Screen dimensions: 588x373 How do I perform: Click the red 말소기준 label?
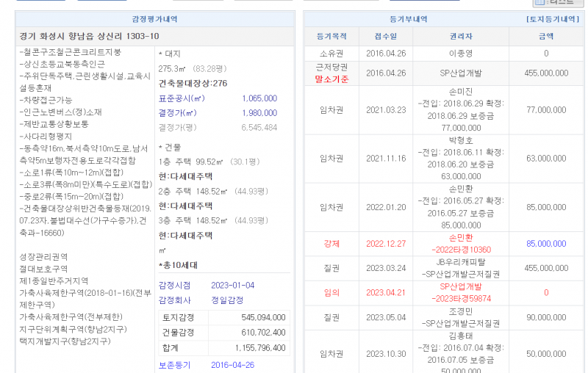coord(331,79)
